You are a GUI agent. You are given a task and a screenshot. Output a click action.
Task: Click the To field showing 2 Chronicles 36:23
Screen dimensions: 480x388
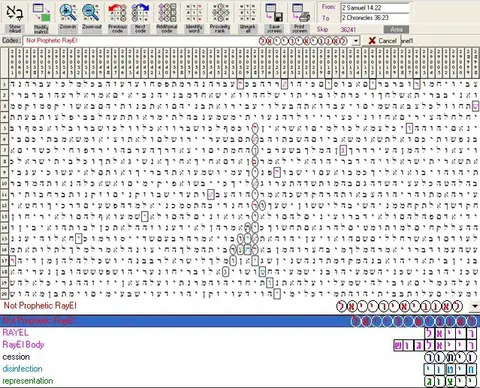(x=375, y=18)
